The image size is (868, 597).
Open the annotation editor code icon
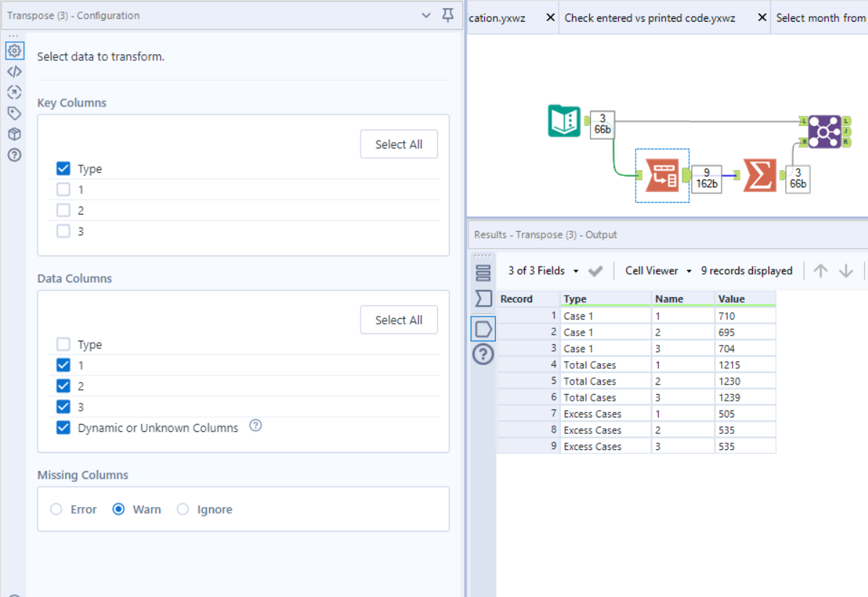[14, 71]
